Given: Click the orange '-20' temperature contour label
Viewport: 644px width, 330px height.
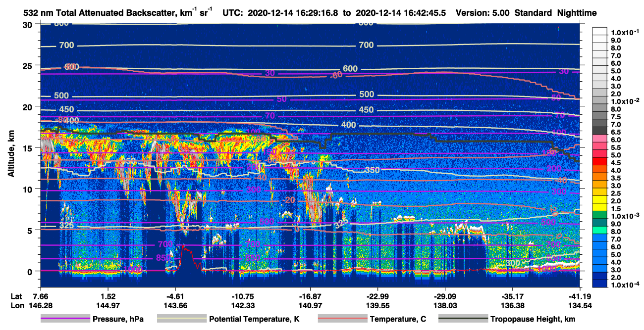Looking at the screenshot, I should click(x=290, y=199).
